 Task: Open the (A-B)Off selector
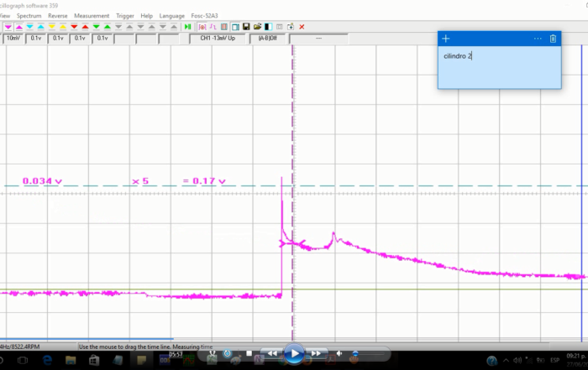[x=269, y=38]
